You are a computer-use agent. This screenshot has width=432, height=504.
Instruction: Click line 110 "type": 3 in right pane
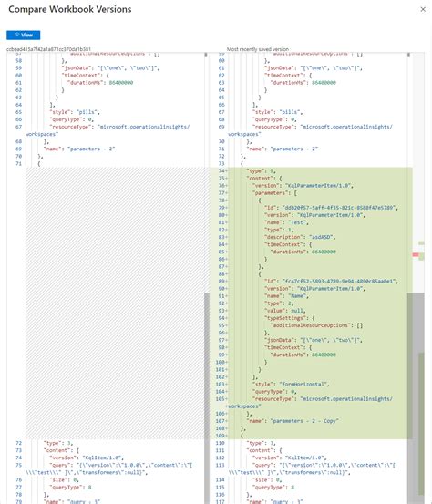point(261,443)
